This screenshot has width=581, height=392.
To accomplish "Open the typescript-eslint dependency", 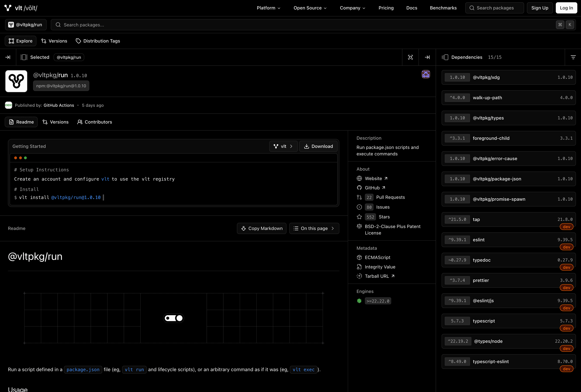I will click(509, 362).
